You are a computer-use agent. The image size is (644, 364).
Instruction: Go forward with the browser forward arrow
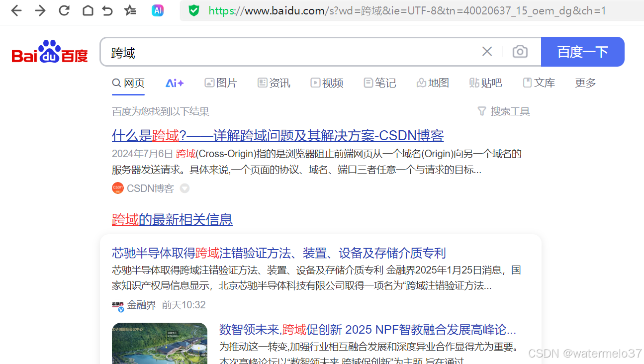(40, 10)
